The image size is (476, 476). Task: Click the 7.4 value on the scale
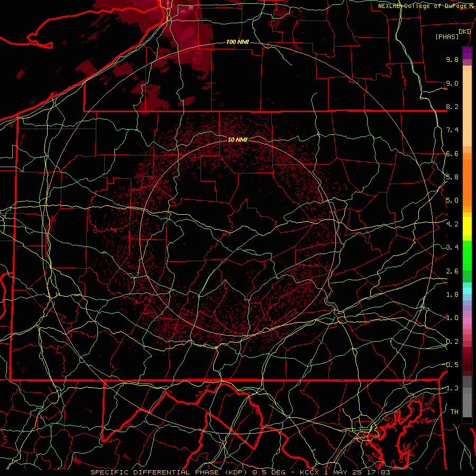[452, 130]
